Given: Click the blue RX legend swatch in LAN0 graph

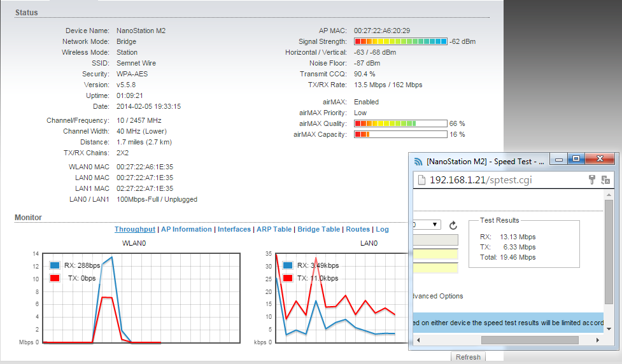Looking at the screenshot, I should 288,265.
